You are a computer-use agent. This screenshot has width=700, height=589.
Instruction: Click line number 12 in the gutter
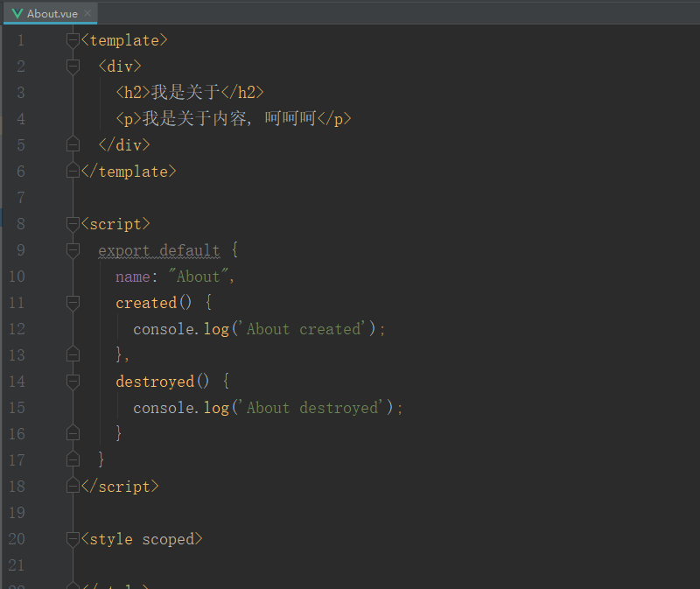[x=17, y=329]
